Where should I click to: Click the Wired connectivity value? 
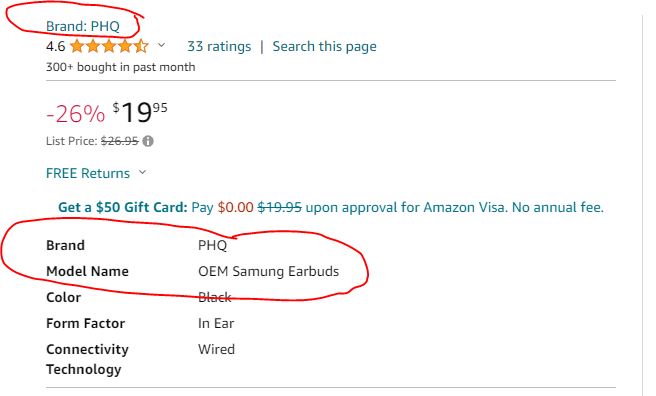(x=216, y=349)
